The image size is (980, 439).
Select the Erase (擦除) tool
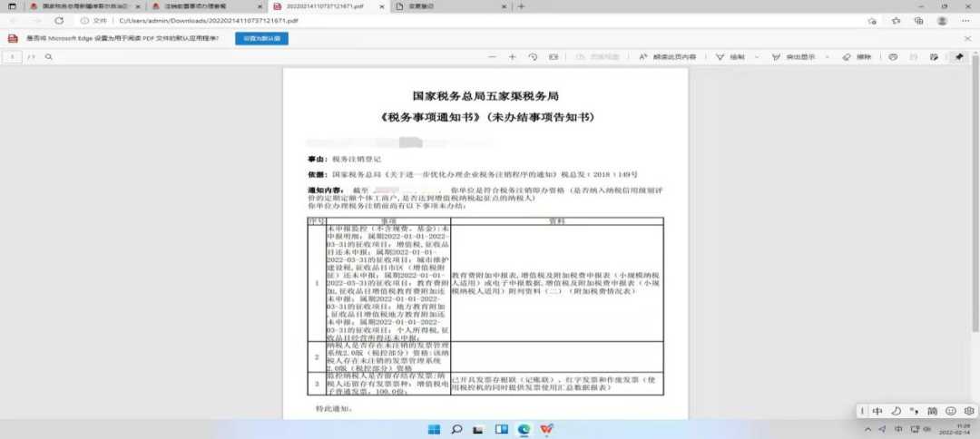pyautogui.click(x=857, y=57)
